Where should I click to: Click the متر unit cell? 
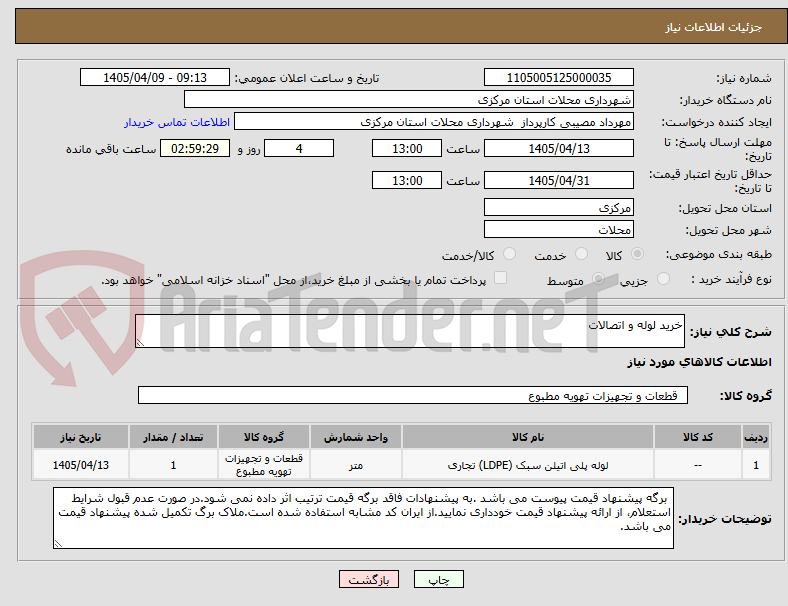(356, 465)
